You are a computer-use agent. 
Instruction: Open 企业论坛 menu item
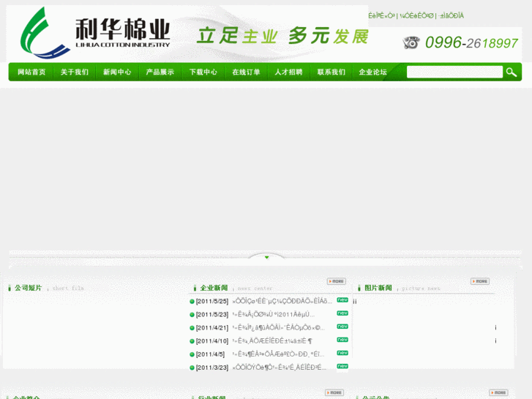pyautogui.click(x=373, y=72)
